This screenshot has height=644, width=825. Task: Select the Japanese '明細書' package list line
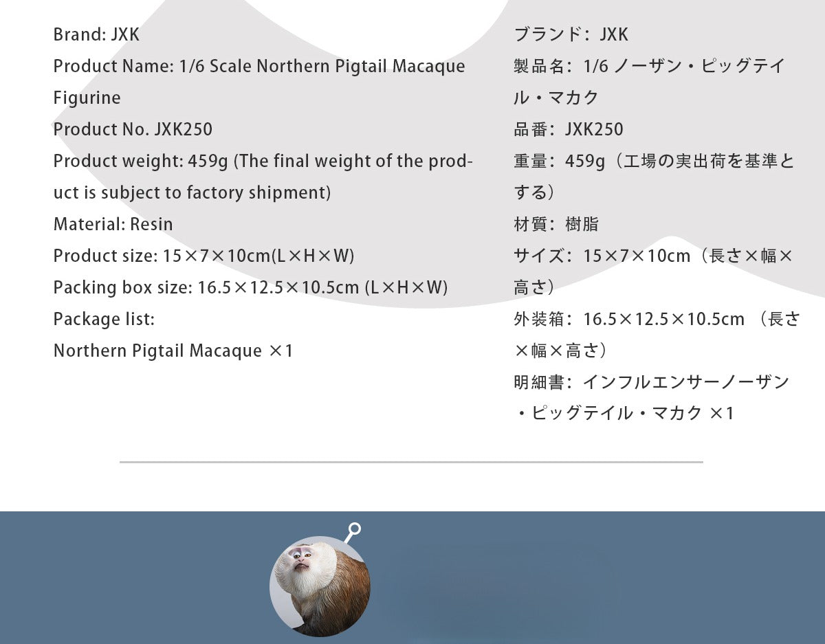click(x=651, y=382)
